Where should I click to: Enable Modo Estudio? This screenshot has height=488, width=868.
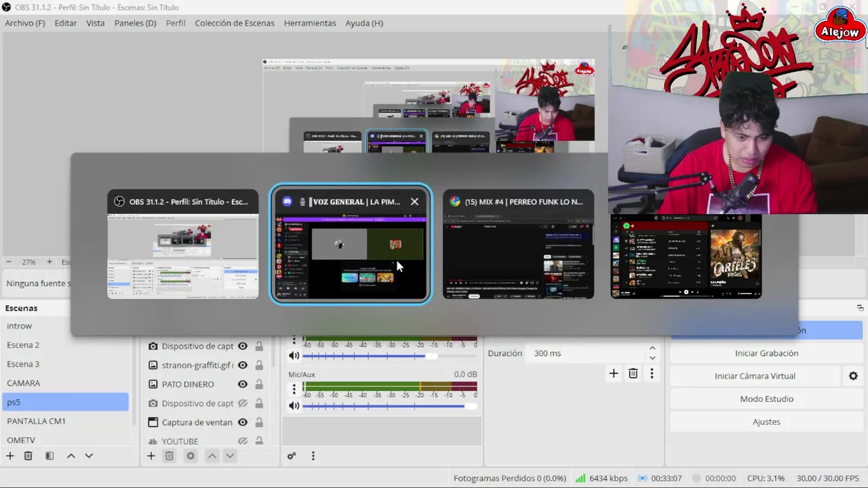point(766,399)
